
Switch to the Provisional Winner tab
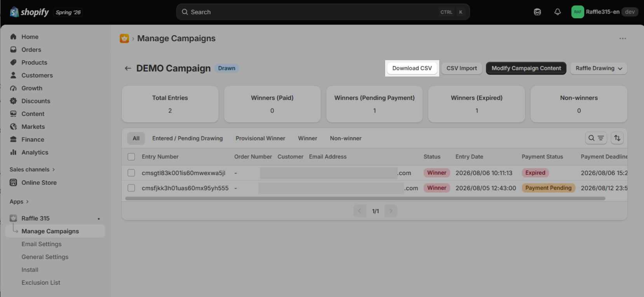[x=260, y=138]
